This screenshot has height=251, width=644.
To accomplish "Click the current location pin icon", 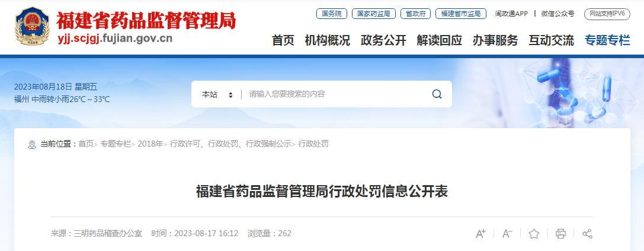I will click(32, 144).
